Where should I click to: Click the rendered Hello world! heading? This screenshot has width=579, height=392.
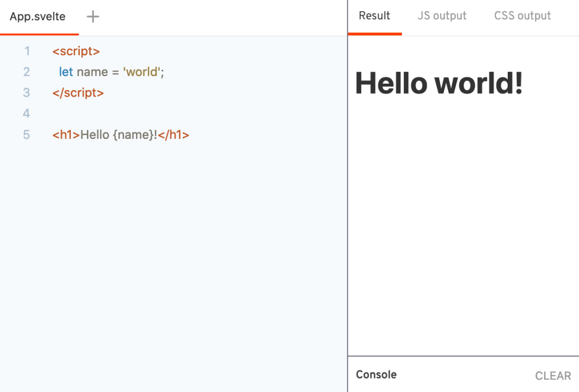pos(439,83)
